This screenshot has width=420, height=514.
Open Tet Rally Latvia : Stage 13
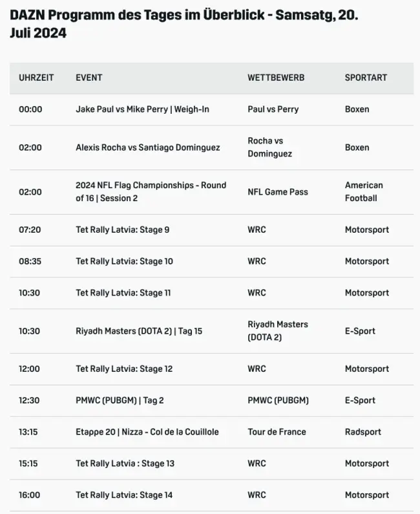click(x=125, y=464)
